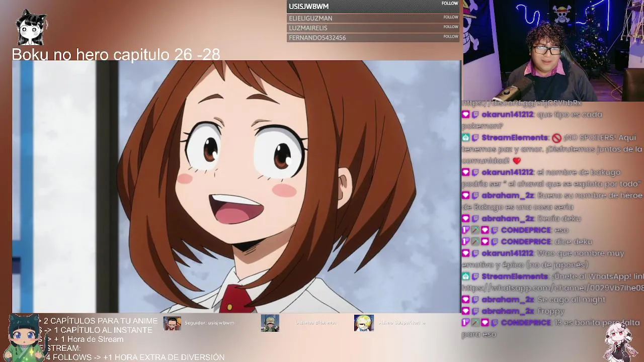Screen dimensions: 644x362
Task: Click abraham_2z's name on the 'Froppy' message
Action: coord(507,311)
